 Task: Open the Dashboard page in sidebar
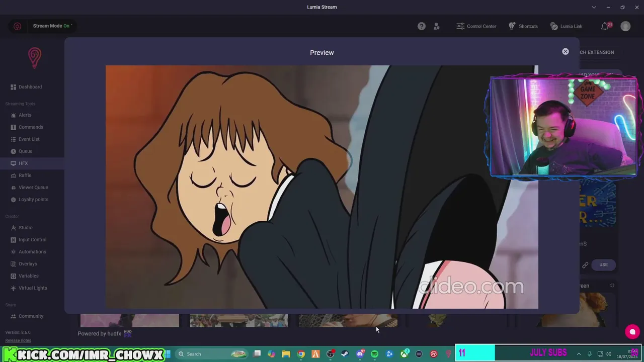pyautogui.click(x=30, y=87)
